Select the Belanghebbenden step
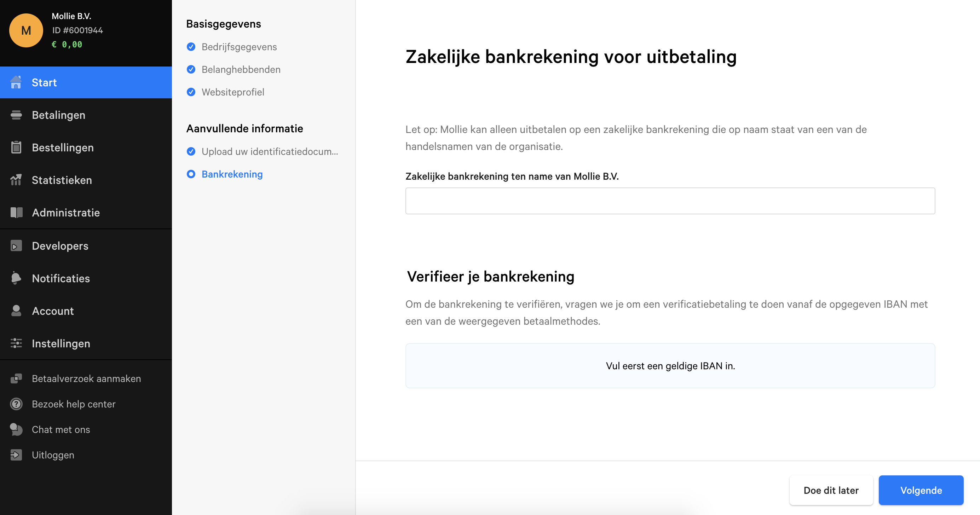The height and width of the screenshot is (515, 980). coord(241,70)
